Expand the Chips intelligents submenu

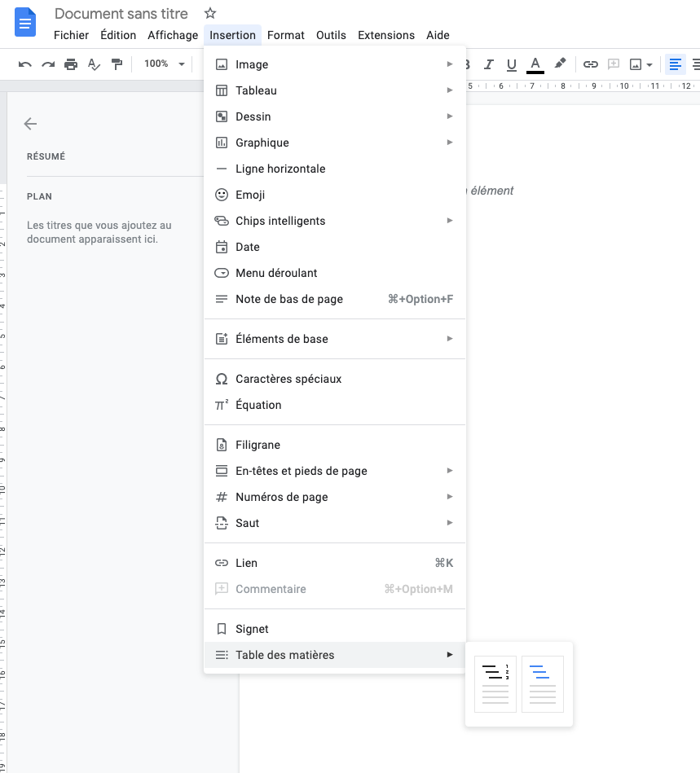coord(334,221)
